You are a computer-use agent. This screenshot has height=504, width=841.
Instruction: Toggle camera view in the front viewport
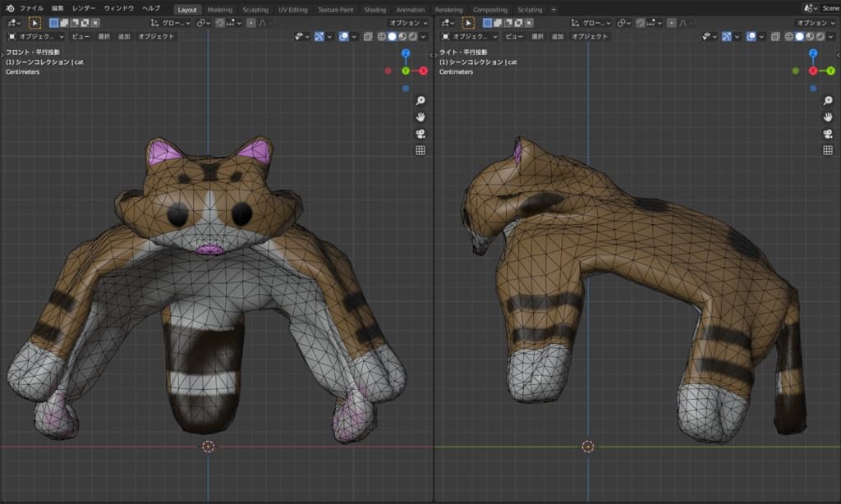click(420, 134)
